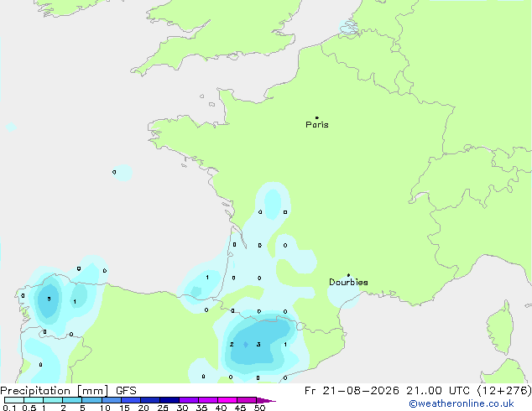
Task: Select the 'Precipitation [mm] GFS' title text
Action: tap(68, 391)
